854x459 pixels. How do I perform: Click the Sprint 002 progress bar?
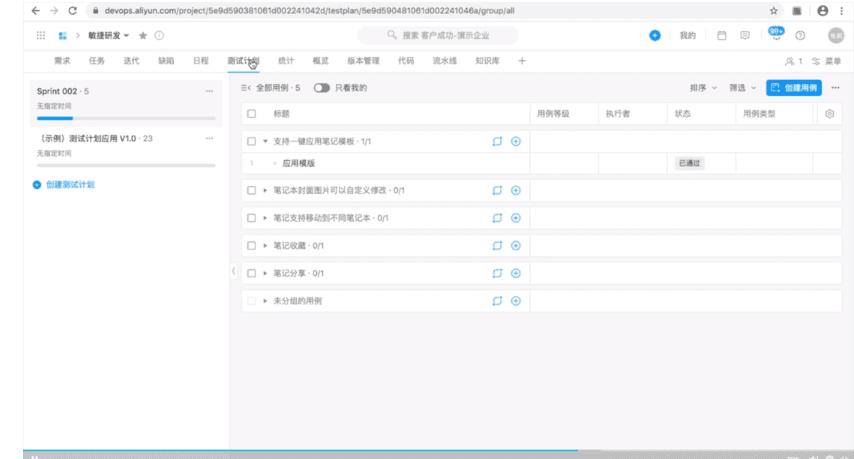(126, 118)
